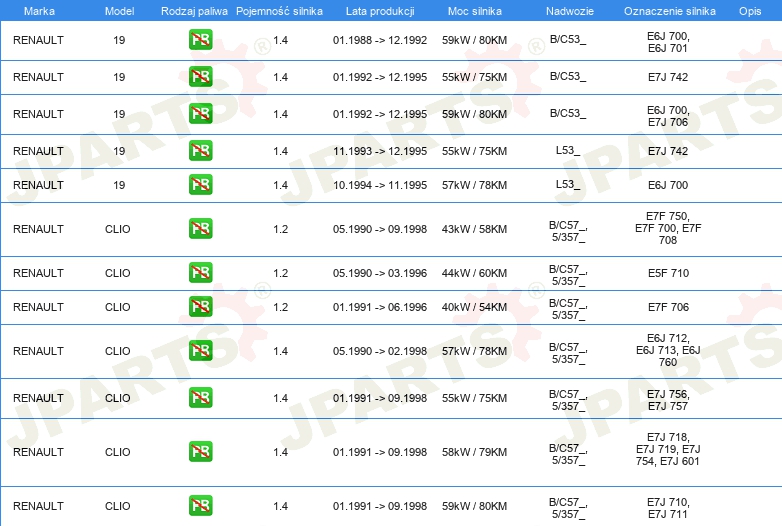Screen dimensions: 782x526
Task: Select production years 01.1991 -> 06.1996
Action: 380,307
